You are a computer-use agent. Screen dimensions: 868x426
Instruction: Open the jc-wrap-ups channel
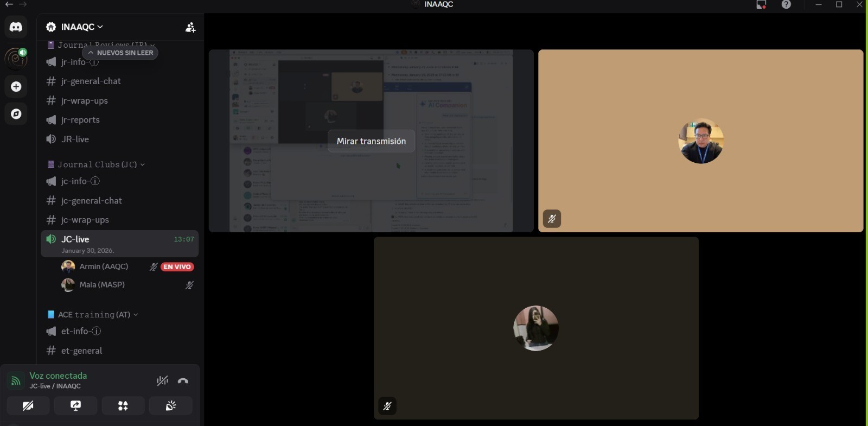pyautogui.click(x=85, y=220)
